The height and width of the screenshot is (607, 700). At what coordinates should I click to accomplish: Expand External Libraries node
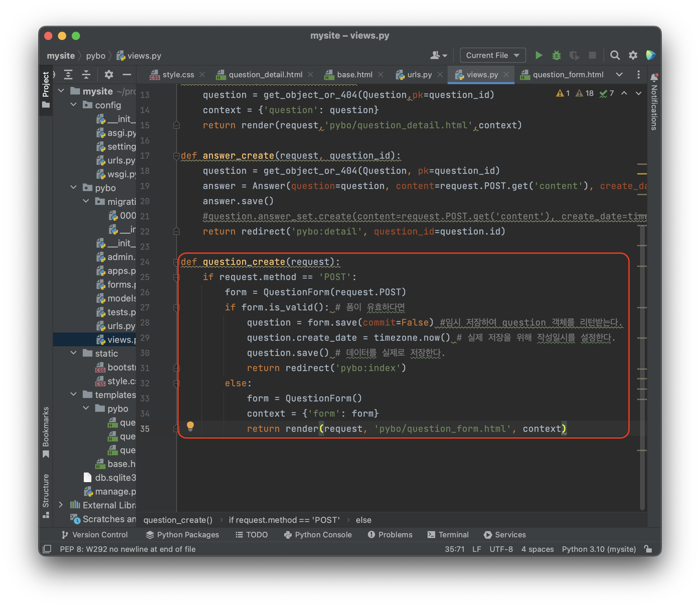61,505
